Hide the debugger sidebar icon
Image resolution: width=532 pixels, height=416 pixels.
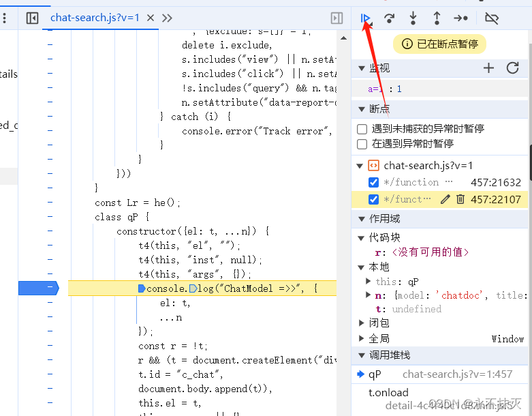pyautogui.click(x=337, y=18)
